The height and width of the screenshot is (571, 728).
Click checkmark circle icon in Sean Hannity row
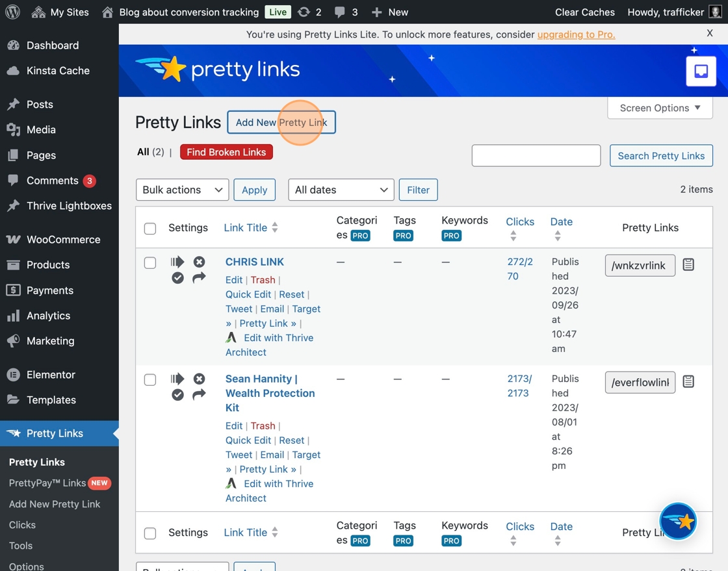(177, 395)
